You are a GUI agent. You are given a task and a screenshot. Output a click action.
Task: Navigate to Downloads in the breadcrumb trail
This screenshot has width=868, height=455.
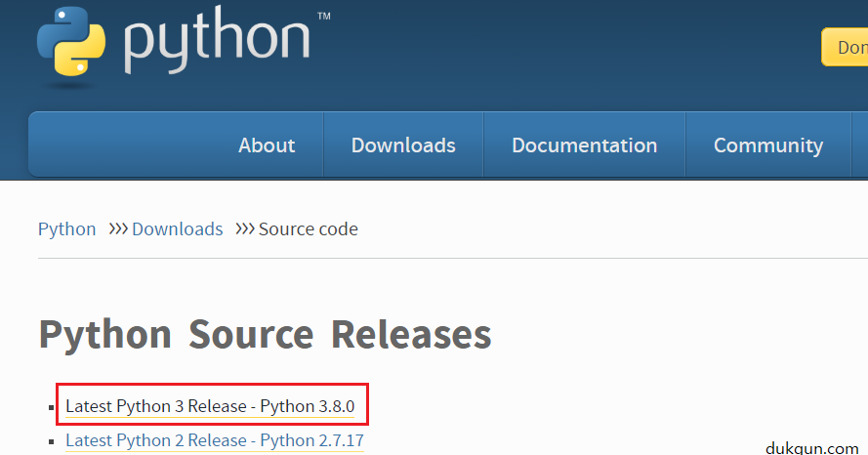[178, 229]
